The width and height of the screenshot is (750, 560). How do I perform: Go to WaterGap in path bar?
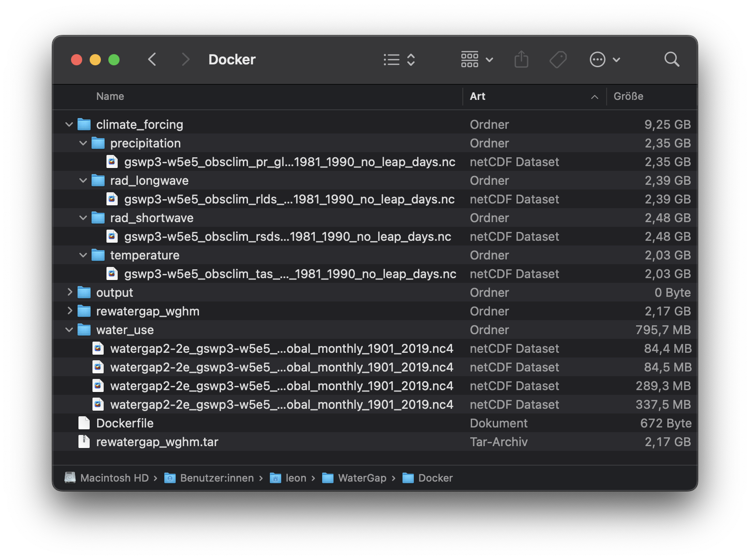click(x=361, y=478)
